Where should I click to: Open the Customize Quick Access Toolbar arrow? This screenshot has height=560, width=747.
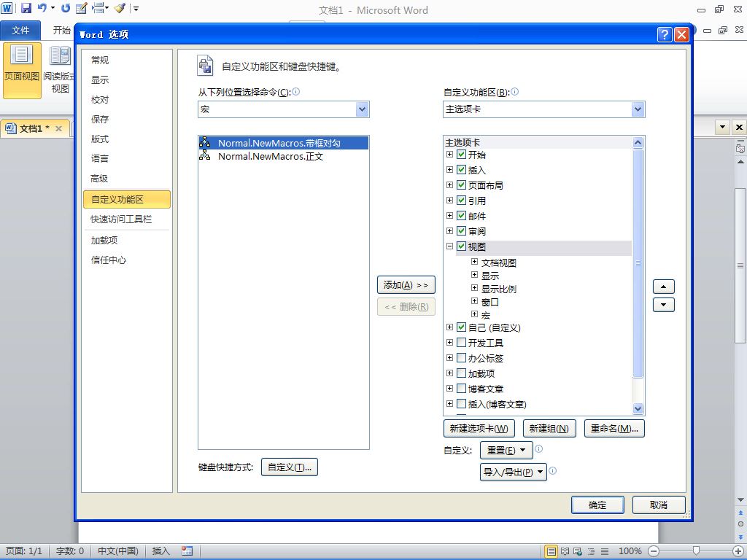coord(136,8)
